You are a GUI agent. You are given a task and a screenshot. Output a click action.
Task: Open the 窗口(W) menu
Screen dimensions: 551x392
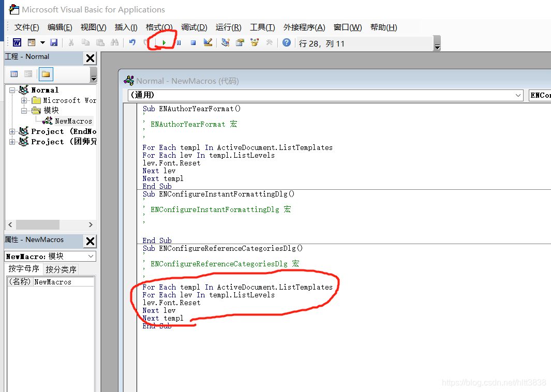(x=348, y=27)
